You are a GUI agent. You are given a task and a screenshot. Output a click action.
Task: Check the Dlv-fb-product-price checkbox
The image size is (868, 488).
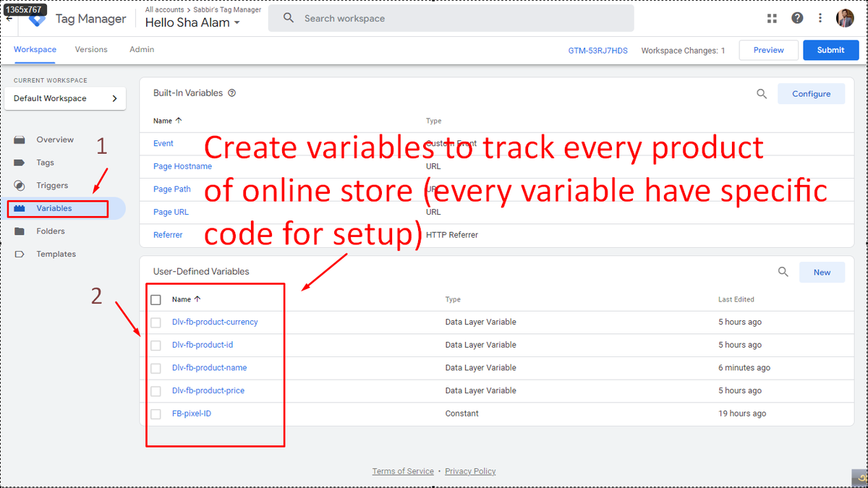point(156,391)
